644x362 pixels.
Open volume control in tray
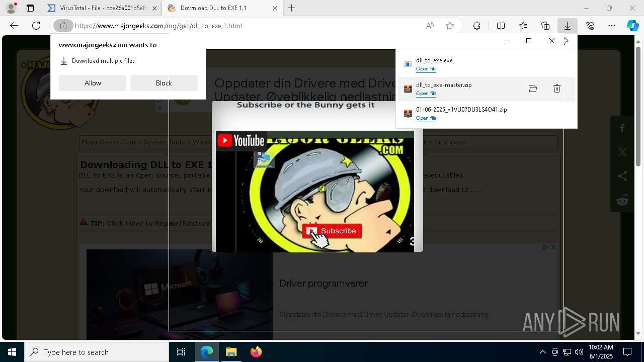coord(579,352)
